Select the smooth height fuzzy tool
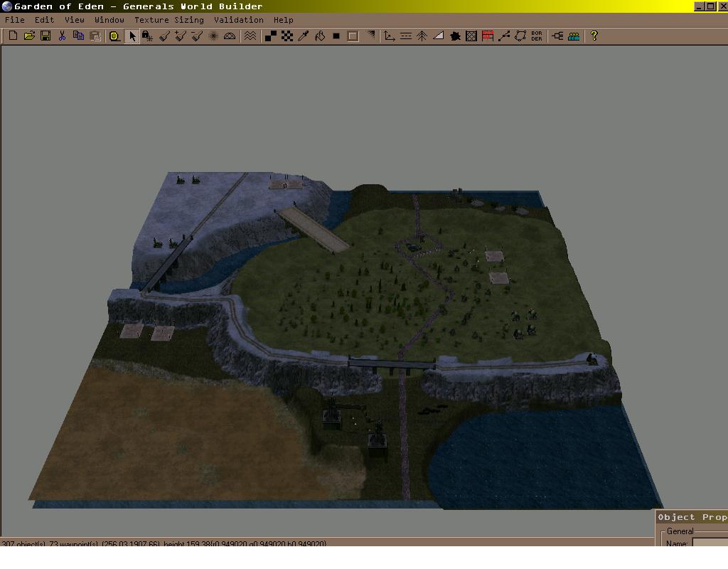Image resolution: width=728 pixels, height=569 pixels. pyautogui.click(x=213, y=36)
